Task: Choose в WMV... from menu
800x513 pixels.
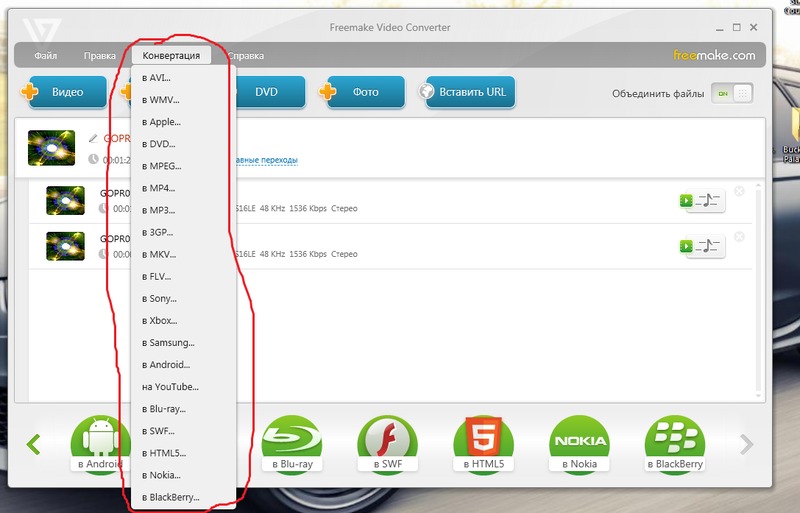Action: 183,100
